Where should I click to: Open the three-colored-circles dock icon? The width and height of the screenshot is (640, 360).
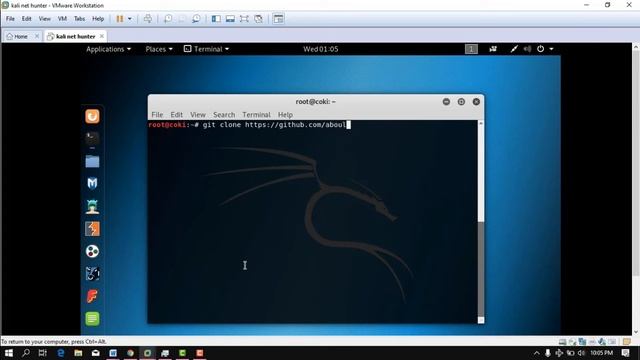[92, 251]
